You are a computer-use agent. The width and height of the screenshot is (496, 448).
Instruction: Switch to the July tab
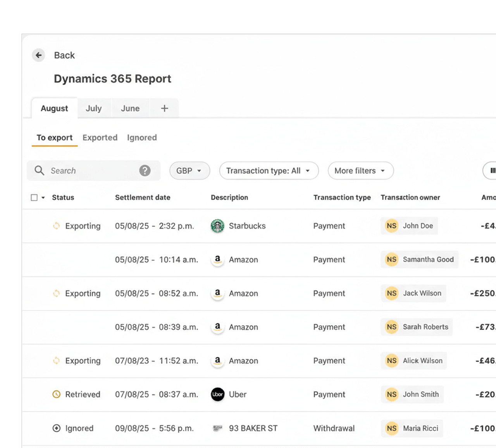pos(94,109)
